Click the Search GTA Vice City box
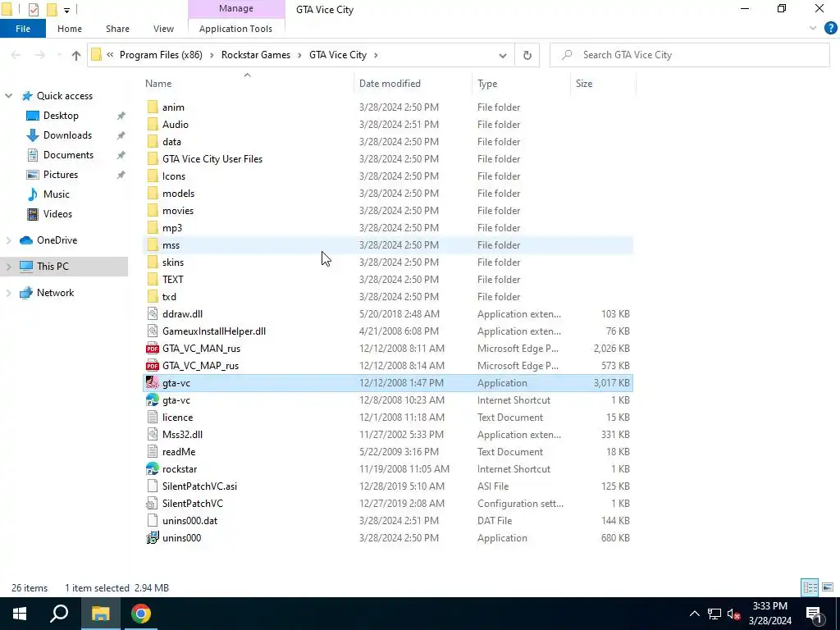Screen dimensions: 840x630 click(x=689, y=55)
